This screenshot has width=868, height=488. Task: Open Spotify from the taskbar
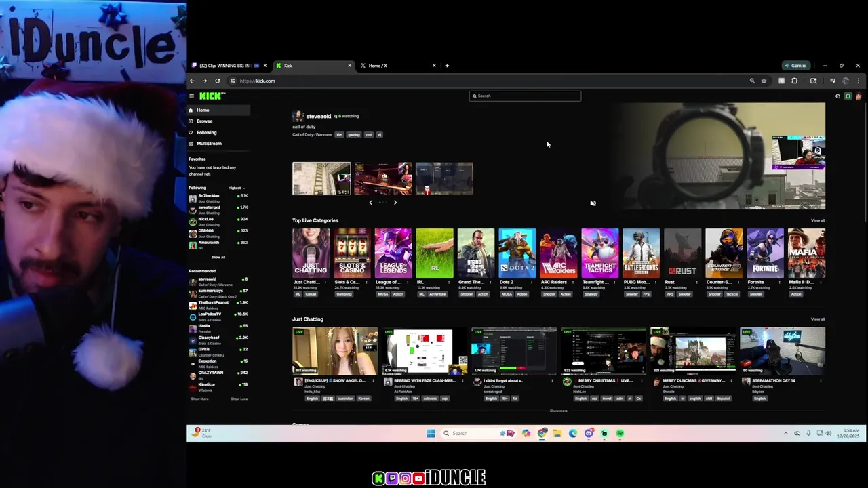pos(620,433)
